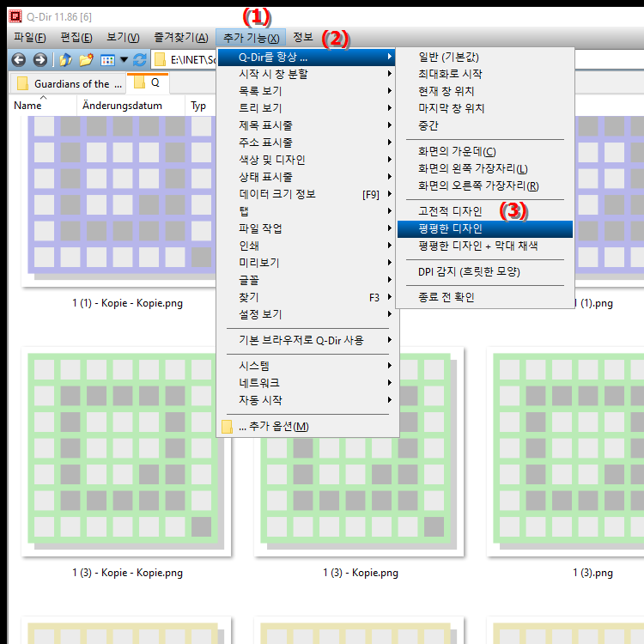
Task: Open the 추가 기능(X) menu
Action: (x=251, y=38)
